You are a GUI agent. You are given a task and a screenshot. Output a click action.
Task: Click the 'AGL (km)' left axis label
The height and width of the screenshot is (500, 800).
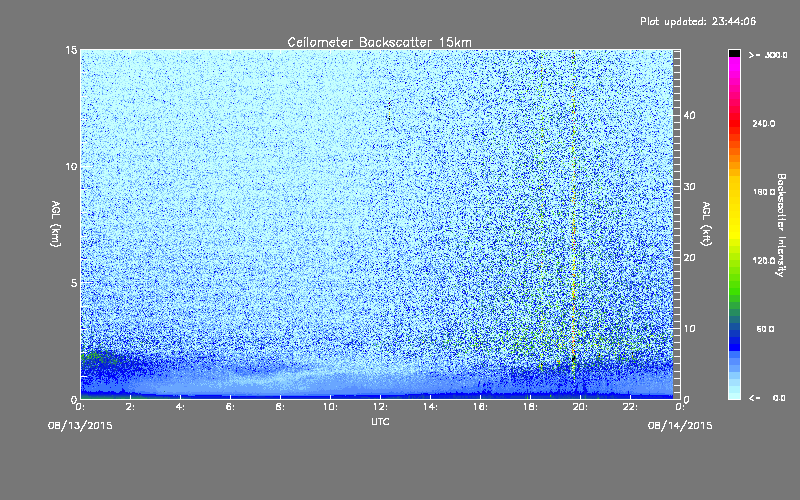click(55, 223)
